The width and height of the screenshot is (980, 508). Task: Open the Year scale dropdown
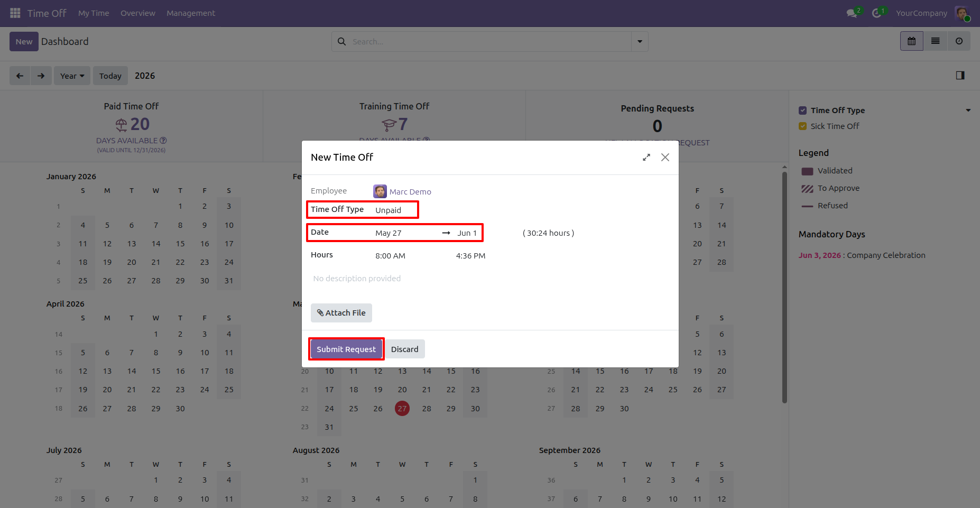point(72,76)
